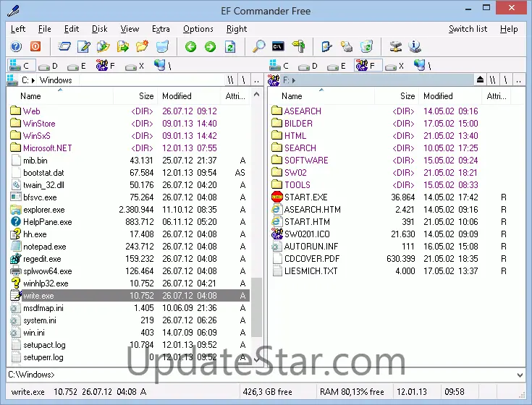Screen dimensions: 532x405
Task: Open the Help menu
Action: pyautogui.click(x=509, y=29)
